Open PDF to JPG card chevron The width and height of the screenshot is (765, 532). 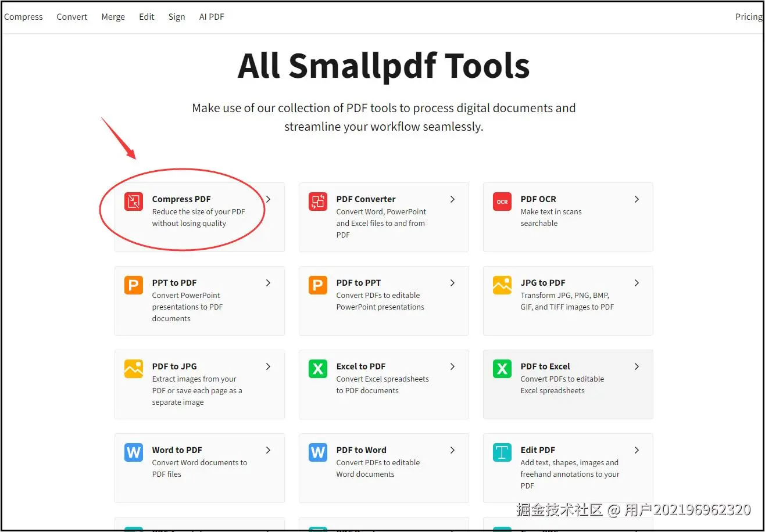268,366
